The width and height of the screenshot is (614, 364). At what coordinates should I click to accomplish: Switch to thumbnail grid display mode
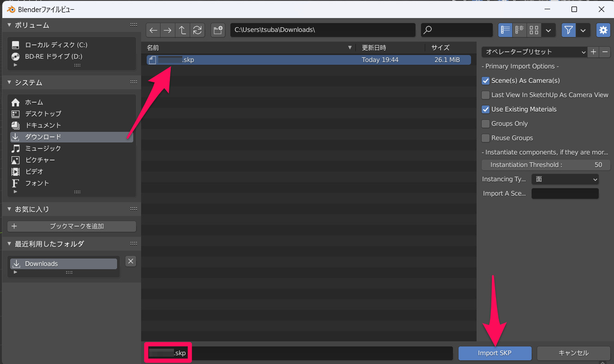[533, 30]
